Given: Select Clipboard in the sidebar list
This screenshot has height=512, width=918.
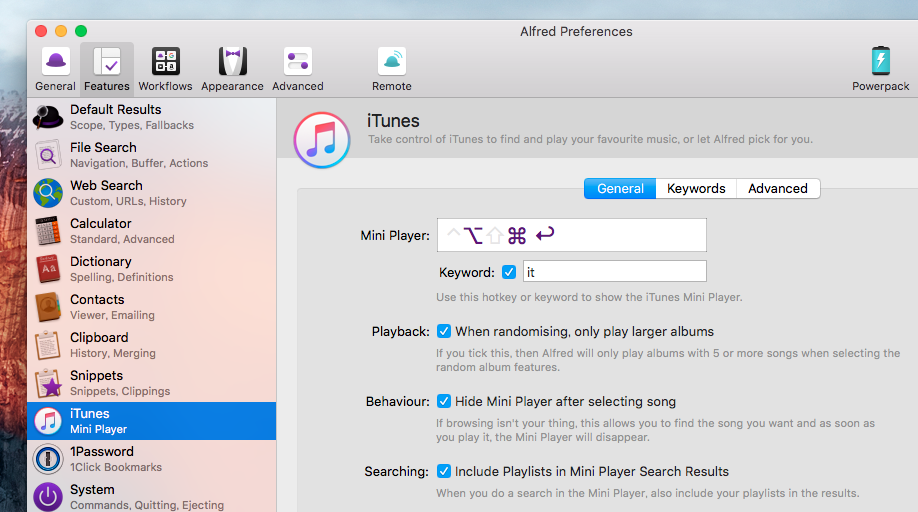Looking at the screenshot, I should tap(150, 345).
